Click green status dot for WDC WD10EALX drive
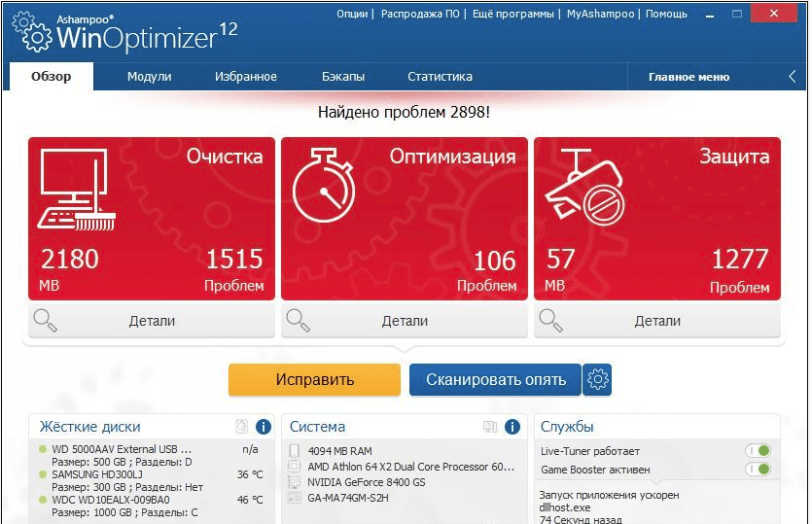Viewport: 812px width, 524px height. click(x=43, y=500)
